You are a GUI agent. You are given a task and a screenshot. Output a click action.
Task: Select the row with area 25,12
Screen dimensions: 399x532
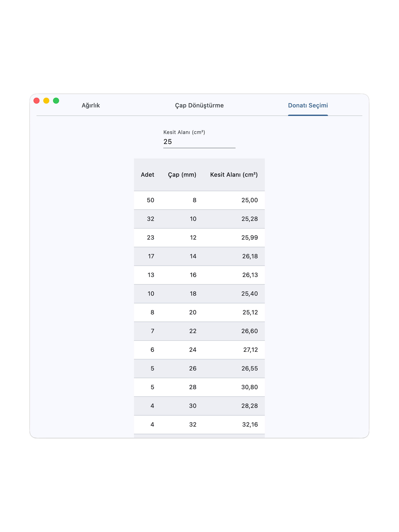click(199, 312)
